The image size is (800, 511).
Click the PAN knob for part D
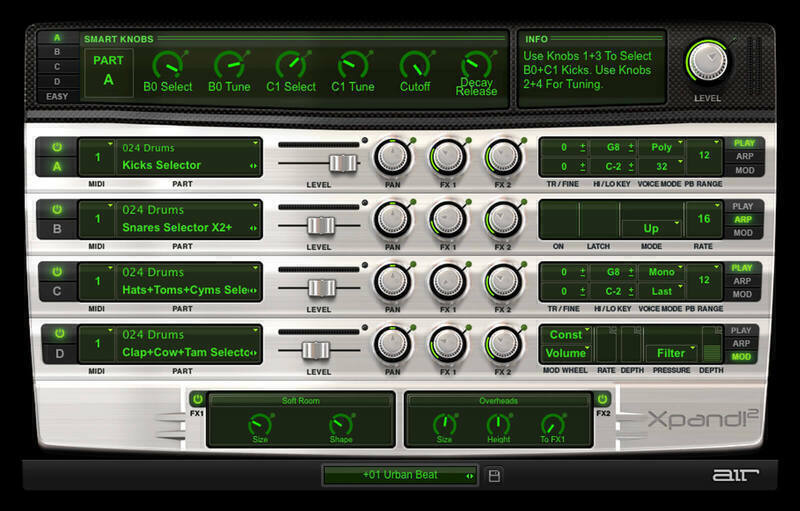click(393, 344)
